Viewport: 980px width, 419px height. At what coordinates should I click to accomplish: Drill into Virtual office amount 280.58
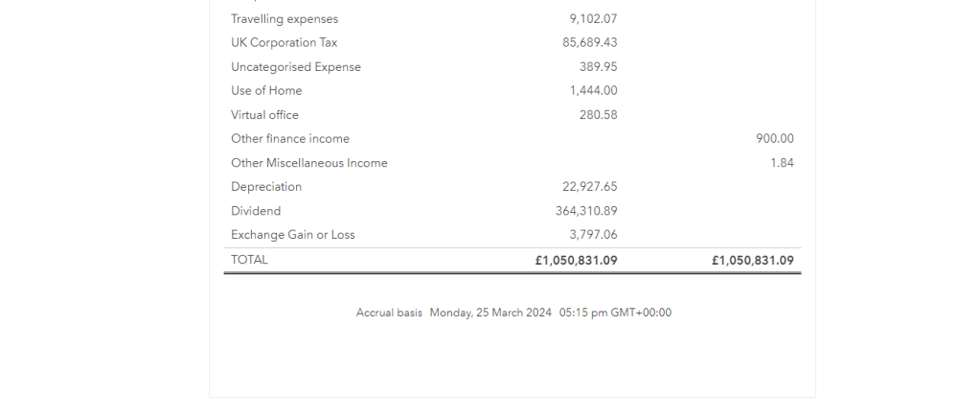[x=598, y=115]
